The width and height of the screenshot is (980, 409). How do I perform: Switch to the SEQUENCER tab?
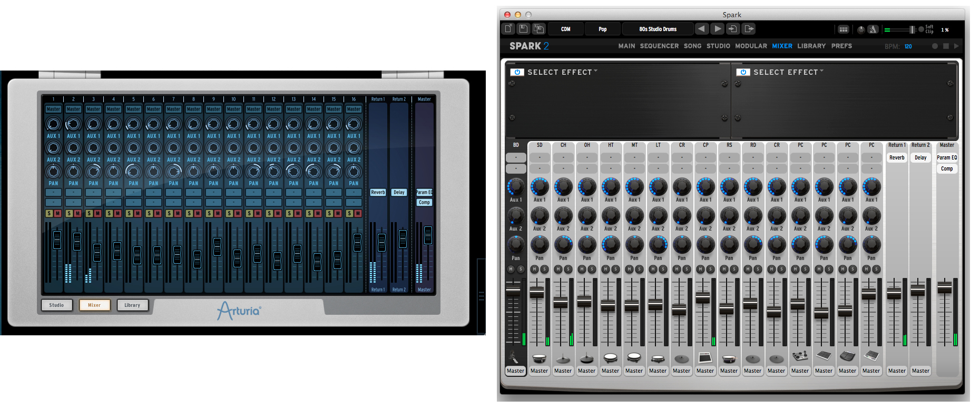pyautogui.click(x=659, y=46)
